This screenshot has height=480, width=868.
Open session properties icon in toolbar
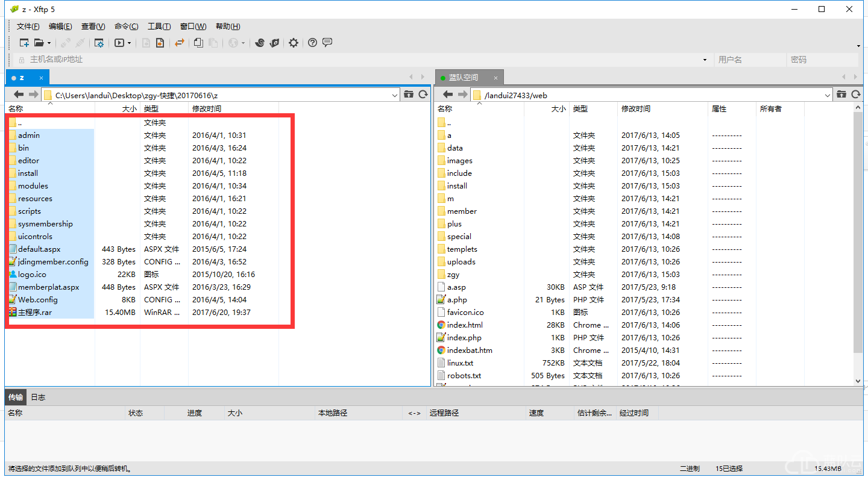coord(99,43)
